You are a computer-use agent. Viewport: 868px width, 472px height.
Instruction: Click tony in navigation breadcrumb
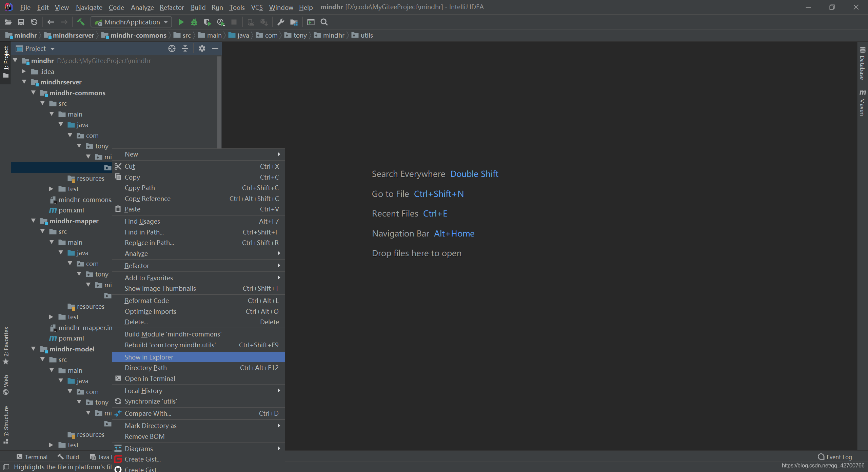296,35
